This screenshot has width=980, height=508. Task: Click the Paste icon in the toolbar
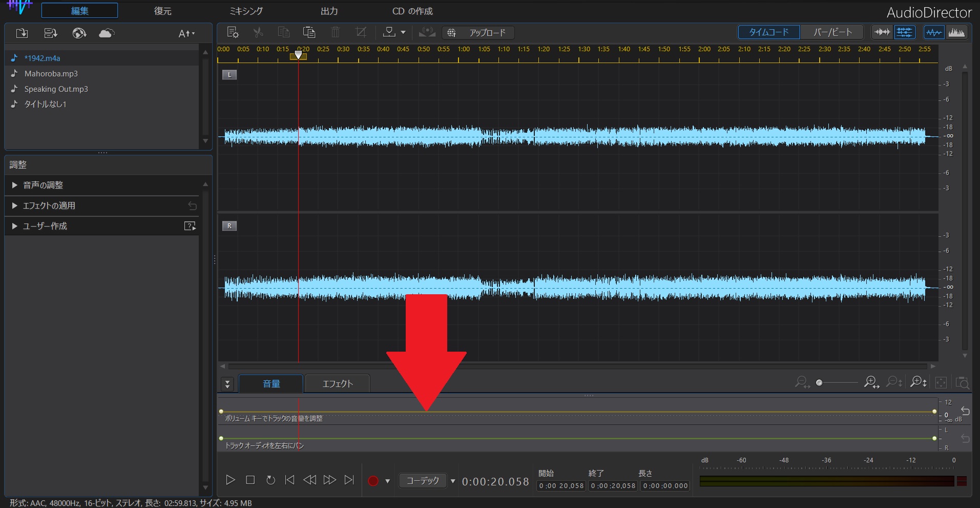[x=309, y=32]
